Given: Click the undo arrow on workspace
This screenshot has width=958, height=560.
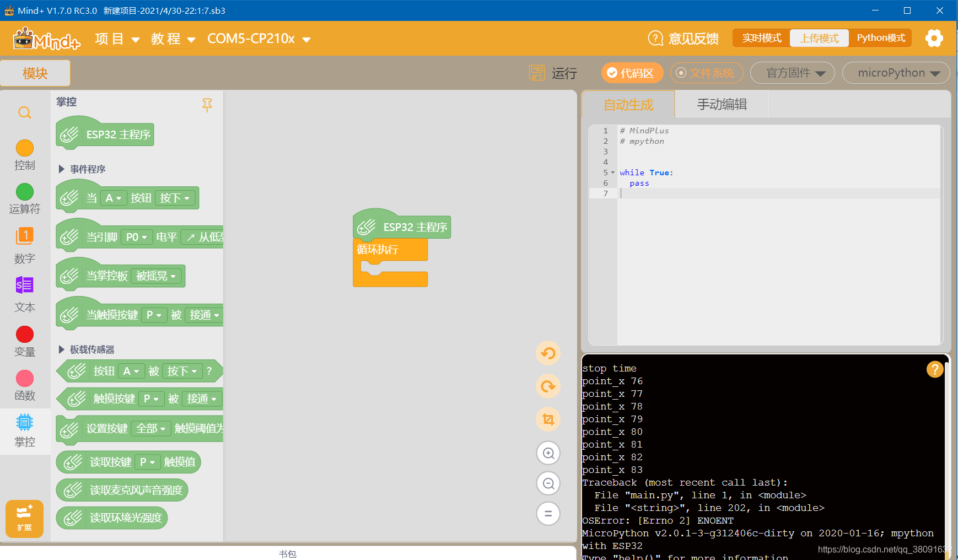Looking at the screenshot, I should [548, 353].
